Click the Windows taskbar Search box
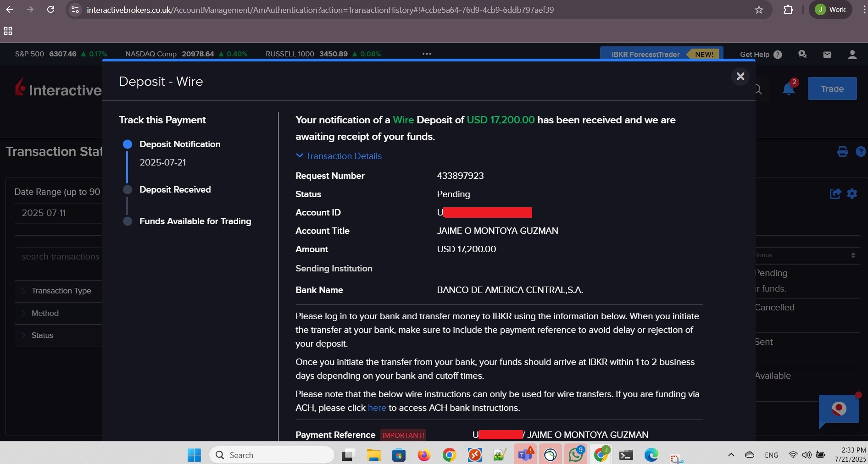868x464 pixels. [x=272, y=455]
